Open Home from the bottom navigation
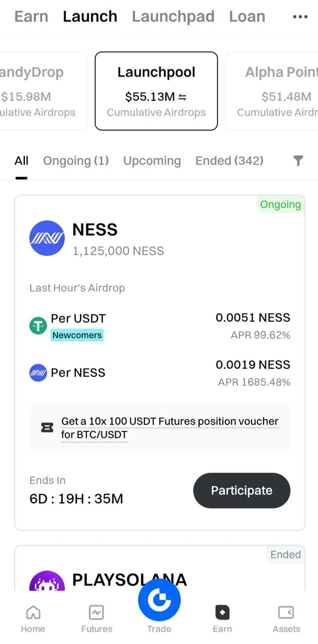318x644 pixels. click(x=33, y=619)
